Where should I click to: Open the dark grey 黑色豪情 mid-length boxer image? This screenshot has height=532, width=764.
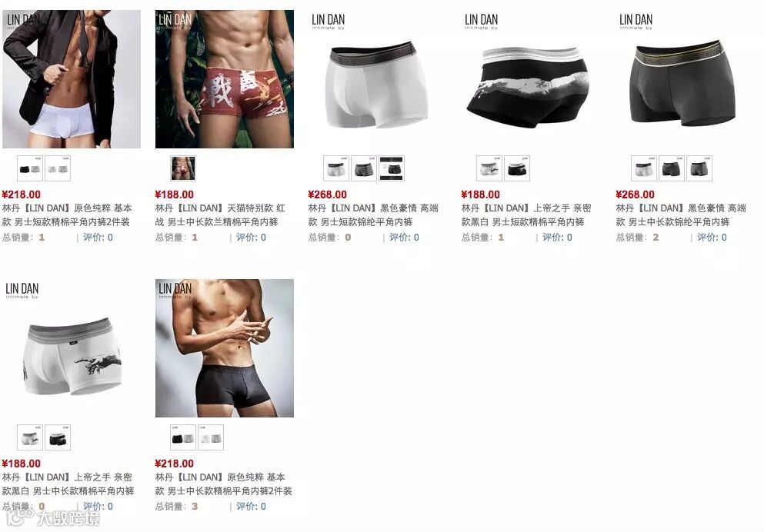coord(685,79)
